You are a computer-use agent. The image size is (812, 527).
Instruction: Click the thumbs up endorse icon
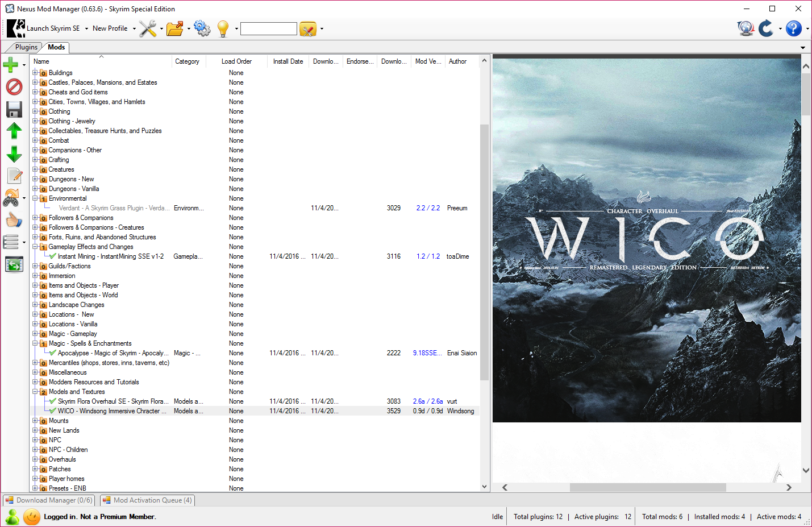coord(14,220)
